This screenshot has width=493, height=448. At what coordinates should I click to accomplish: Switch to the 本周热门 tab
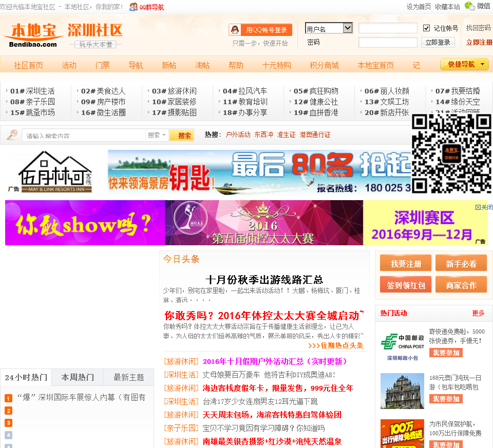pyautogui.click(x=78, y=377)
